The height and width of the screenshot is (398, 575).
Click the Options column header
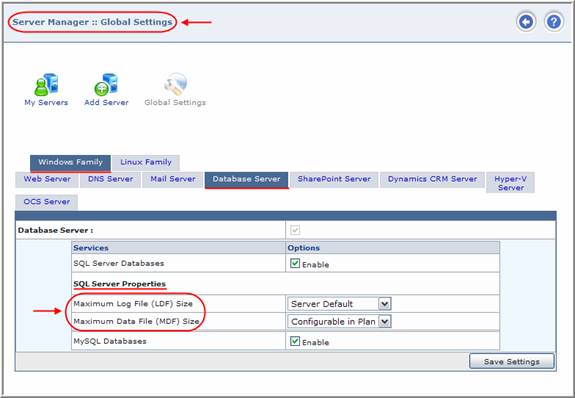point(303,248)
